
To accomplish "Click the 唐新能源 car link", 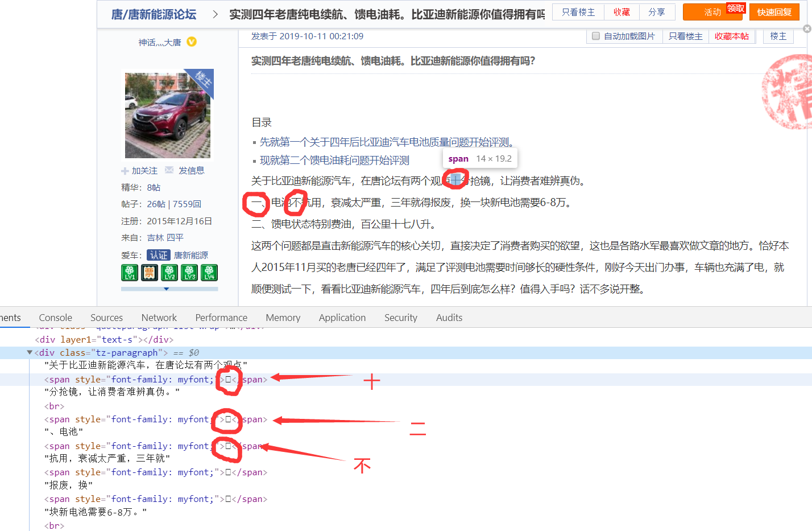I will tap(191, 255).
